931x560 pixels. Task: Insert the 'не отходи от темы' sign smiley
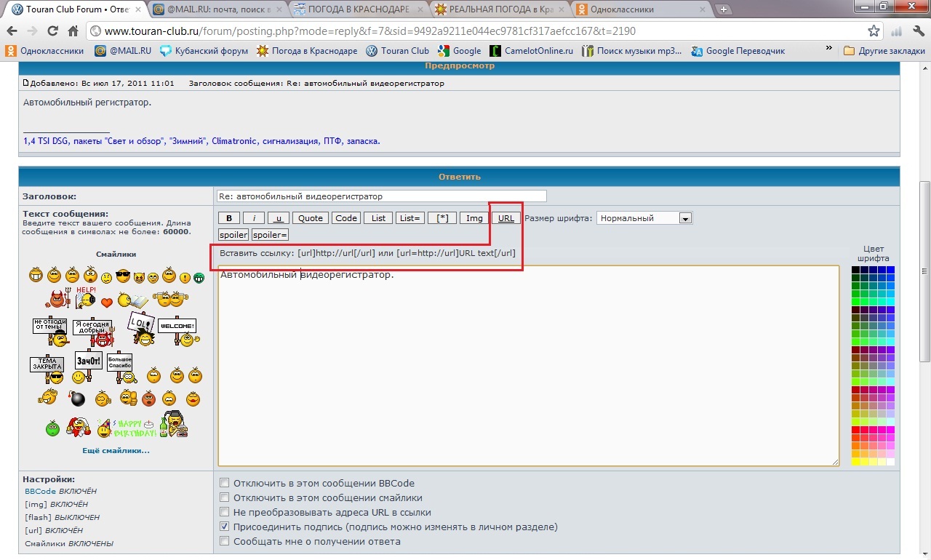coord(50,332)
